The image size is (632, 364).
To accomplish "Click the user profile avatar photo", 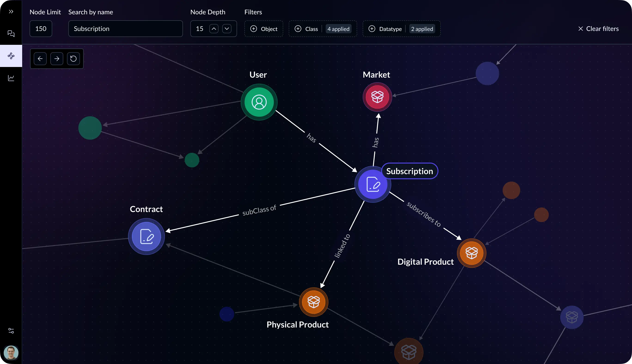I will (x=11, y=352).
